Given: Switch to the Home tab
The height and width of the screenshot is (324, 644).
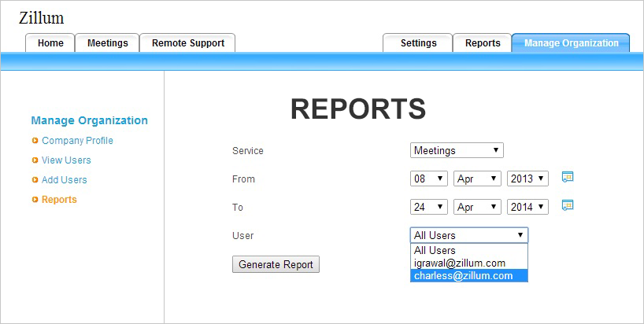Looking at the screenshot, I should (50, 43).
